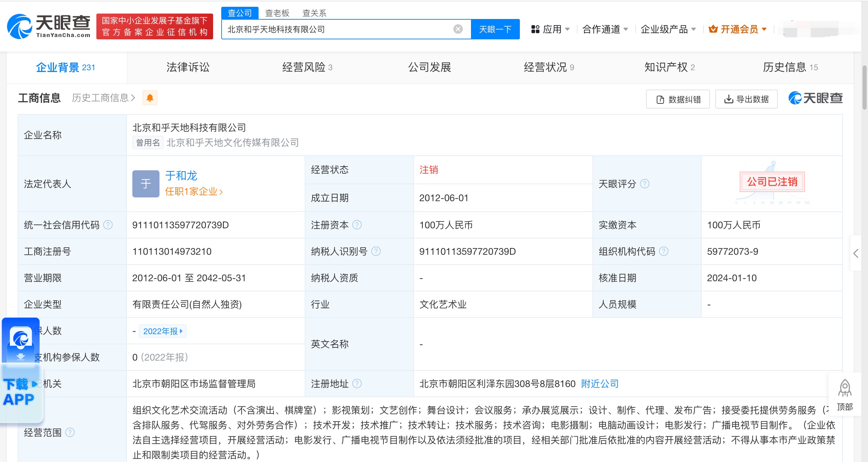Click former name 北京和乎天地文化传媒有限公司

click(233, 142)
